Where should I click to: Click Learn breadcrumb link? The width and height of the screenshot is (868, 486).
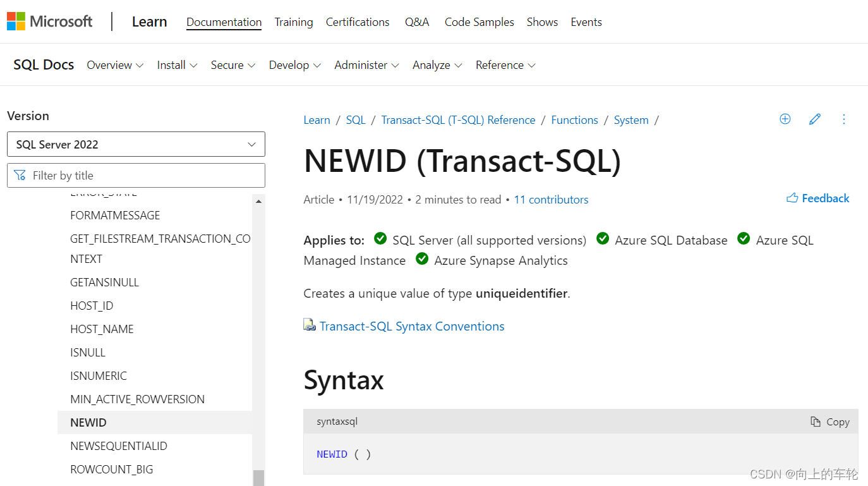coord(316,120)
